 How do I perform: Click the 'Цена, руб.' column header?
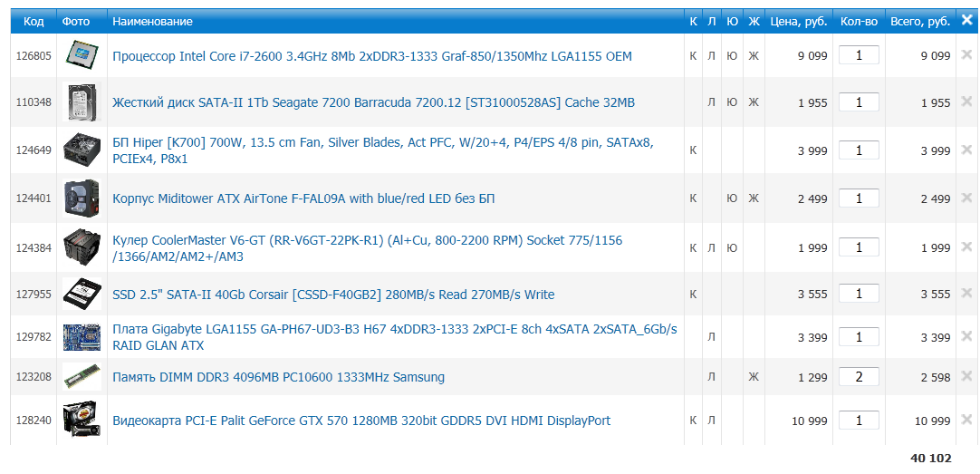[797, 21]
